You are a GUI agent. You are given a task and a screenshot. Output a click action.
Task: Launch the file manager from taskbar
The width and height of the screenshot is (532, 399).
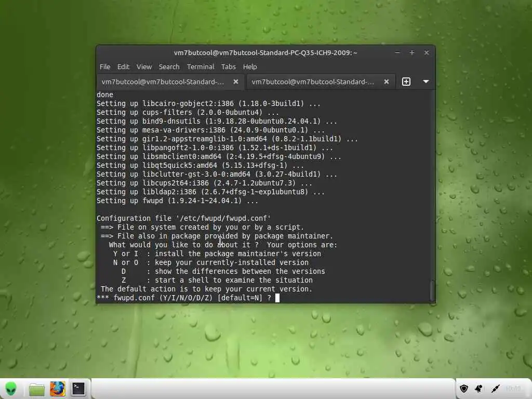[x=37, y=389]
